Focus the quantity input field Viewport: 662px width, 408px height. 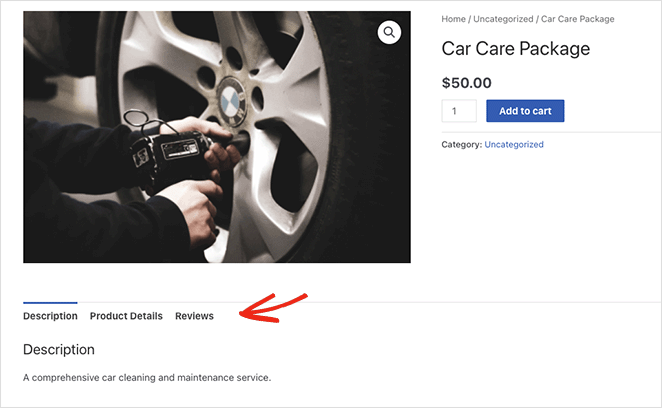coord(459,111)
